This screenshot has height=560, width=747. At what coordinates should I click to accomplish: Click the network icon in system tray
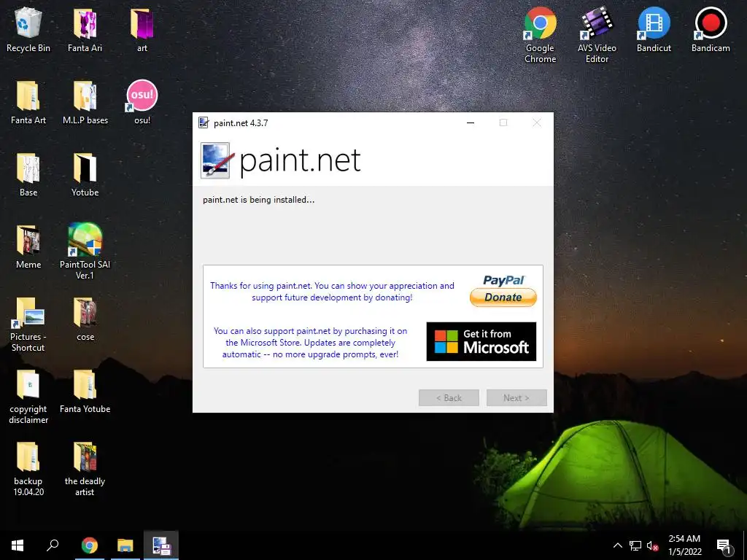click(x=635, y=545)
